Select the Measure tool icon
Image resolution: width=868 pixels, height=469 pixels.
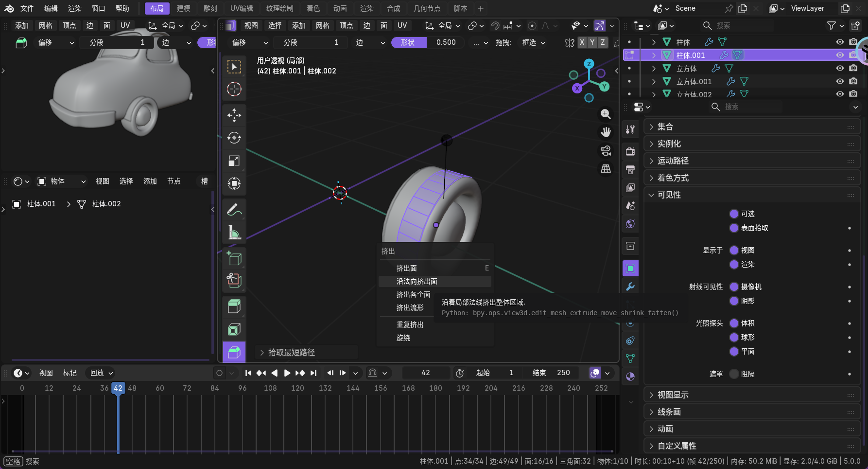[234, 233]
